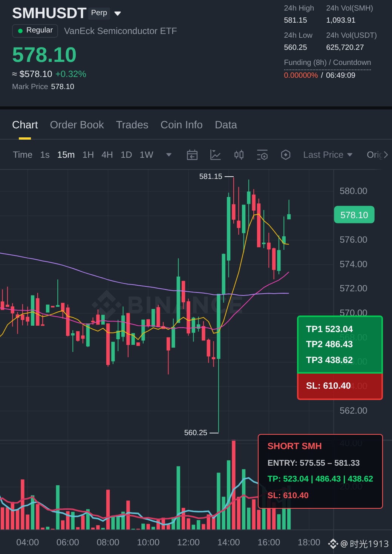Tap the 581.15 high marker on chart
Screen dimensions: 392x554
211,176
